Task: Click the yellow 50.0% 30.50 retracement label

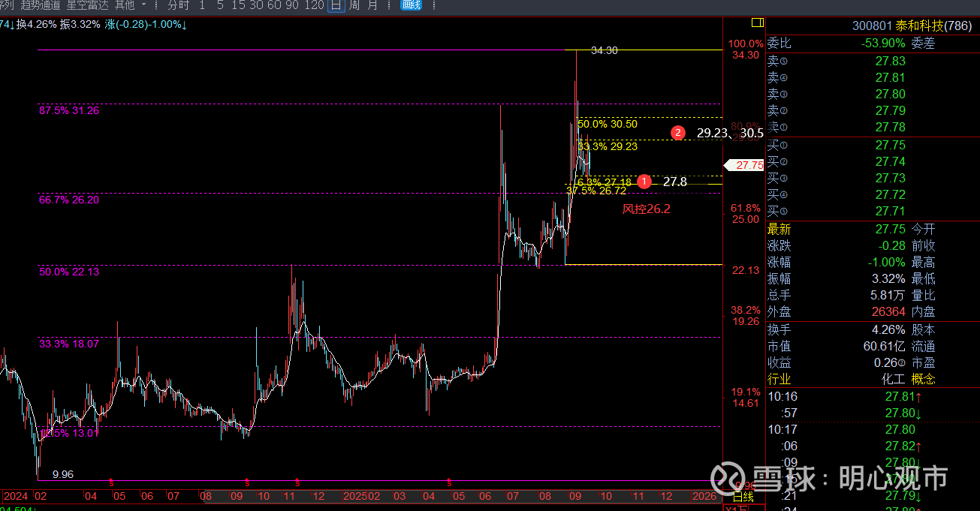Action: 608,125
